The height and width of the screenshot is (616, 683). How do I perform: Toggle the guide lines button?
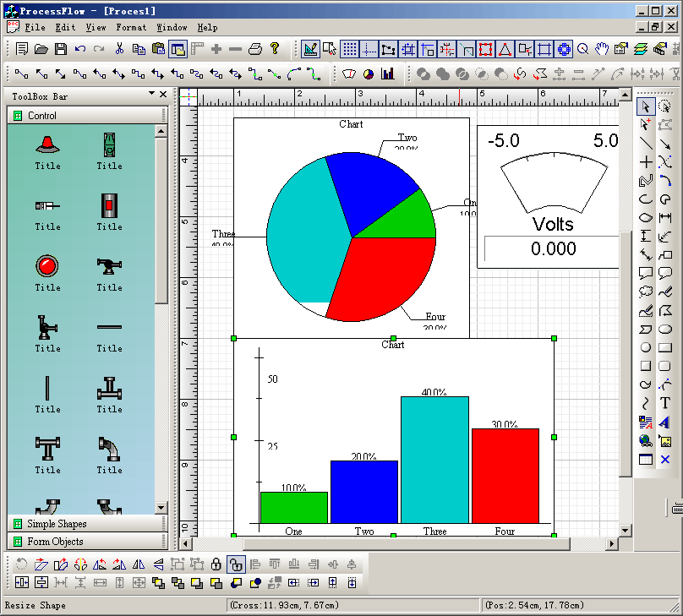point(369,49)
